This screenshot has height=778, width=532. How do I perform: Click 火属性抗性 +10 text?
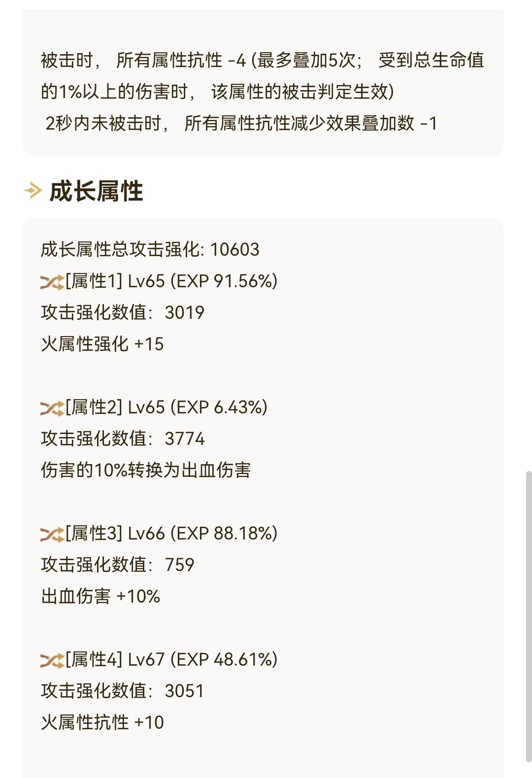102,722
